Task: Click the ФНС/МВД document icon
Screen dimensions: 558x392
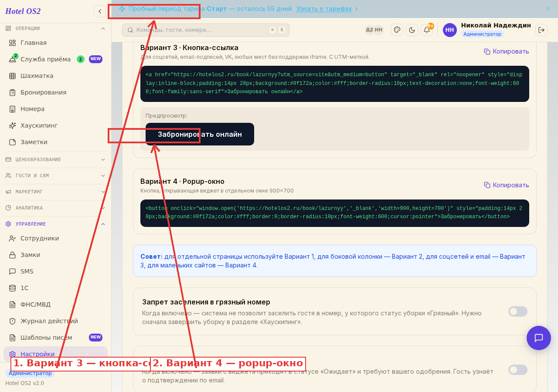Action: pyautogui.click(x=12, y=304)
